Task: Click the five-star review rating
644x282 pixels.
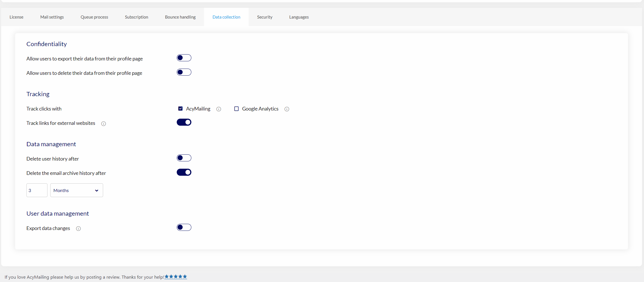Action: coord(176,277)
